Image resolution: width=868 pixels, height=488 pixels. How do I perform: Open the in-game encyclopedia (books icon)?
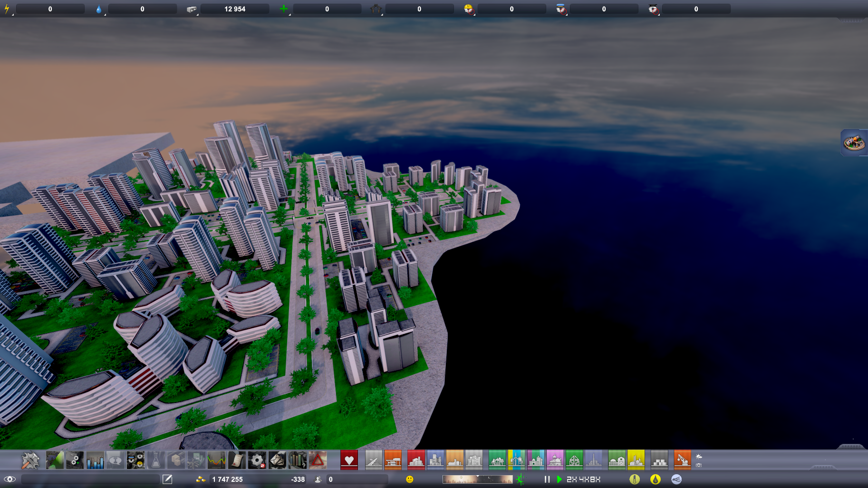297,460
